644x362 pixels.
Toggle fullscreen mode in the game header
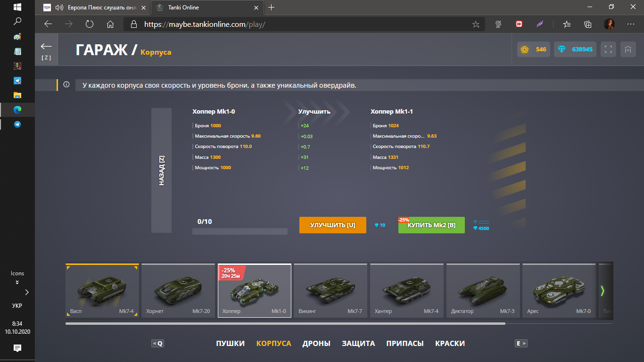[x=608, y=49]
